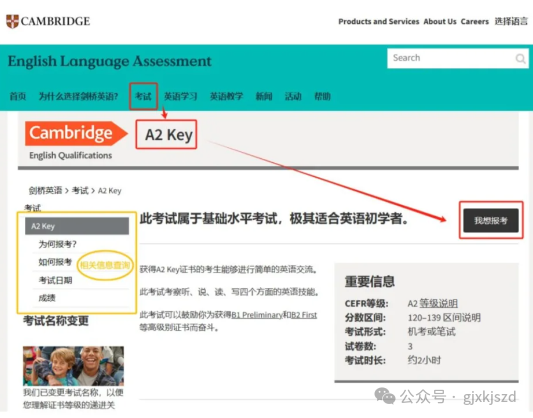Open 成绩 in the sidebar
533x418 pixels.
click(x=47, y=298)
